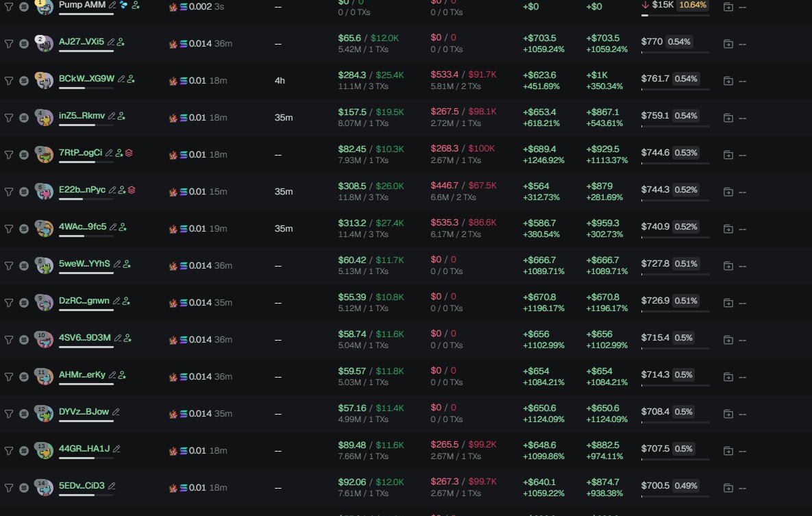Click the filter funnel on the 4SV6...9D3M row
This screenshot has height=516, width=812.
click(x=9, y=340)
